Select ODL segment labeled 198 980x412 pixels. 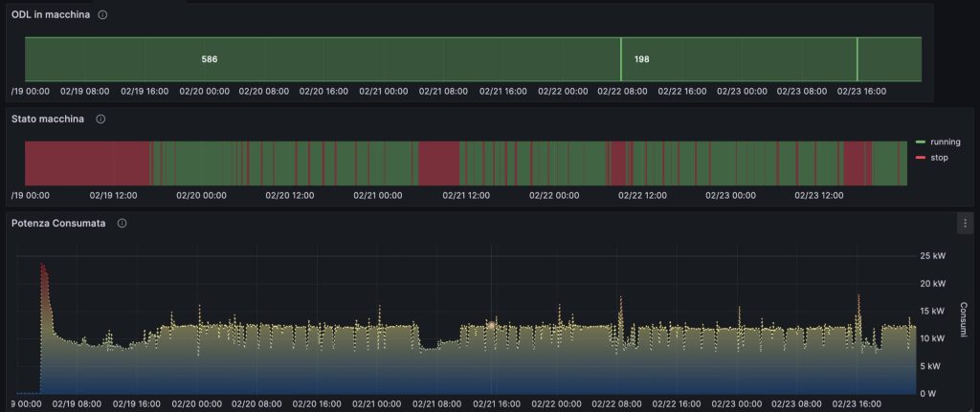coord(642,59)
